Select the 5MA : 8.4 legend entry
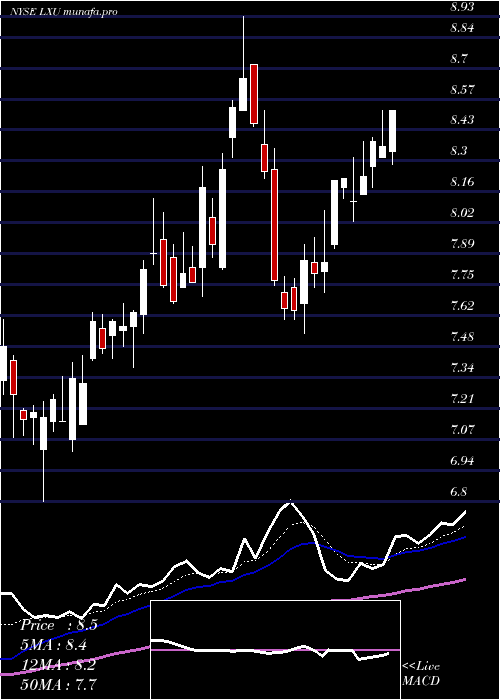This screenshot has width=500, height=700. [54, 645]
